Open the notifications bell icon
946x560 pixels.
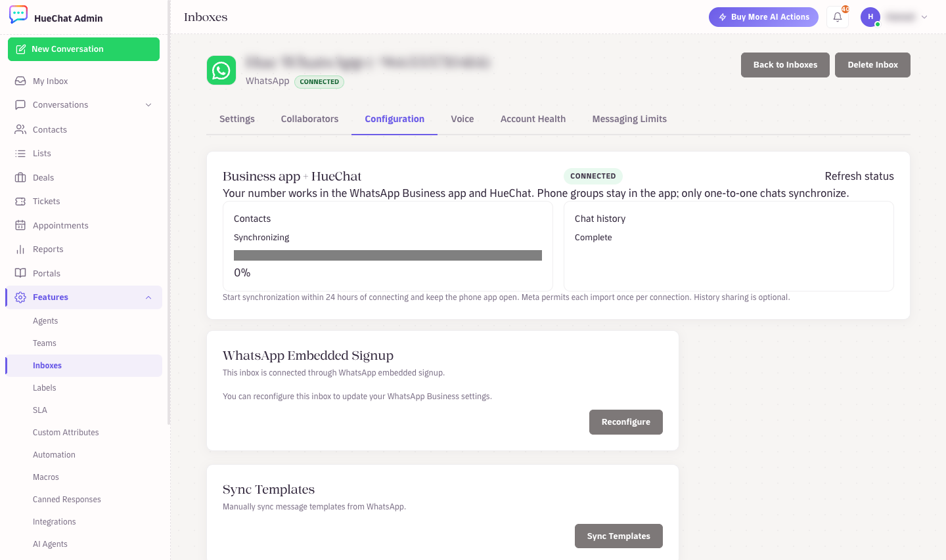[838, 17]
